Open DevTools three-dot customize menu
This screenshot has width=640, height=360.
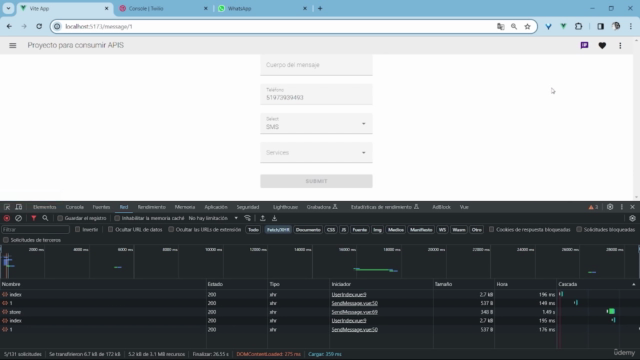tap(622, 207)
